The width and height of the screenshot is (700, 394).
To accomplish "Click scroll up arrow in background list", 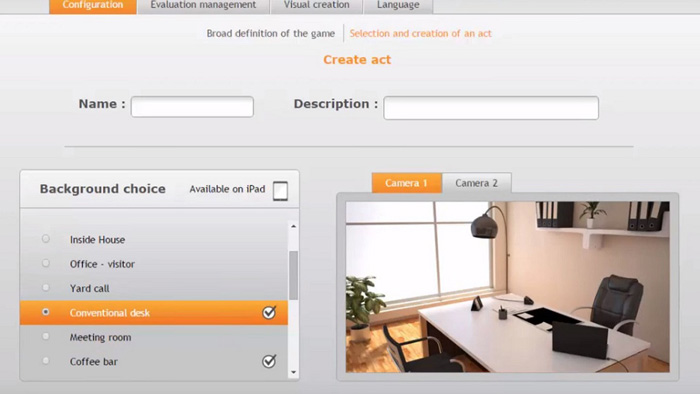I will pyautogui.click(x=293, y=226).
